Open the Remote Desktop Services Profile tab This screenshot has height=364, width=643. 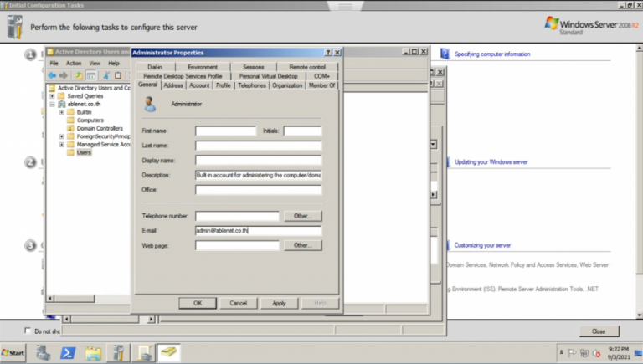click(x=183, y=76)
